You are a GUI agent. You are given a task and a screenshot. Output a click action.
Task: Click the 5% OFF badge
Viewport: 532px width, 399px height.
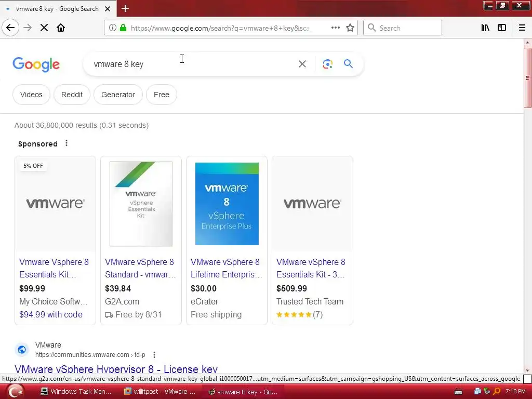pyautogui.click(x=33, y=166)
